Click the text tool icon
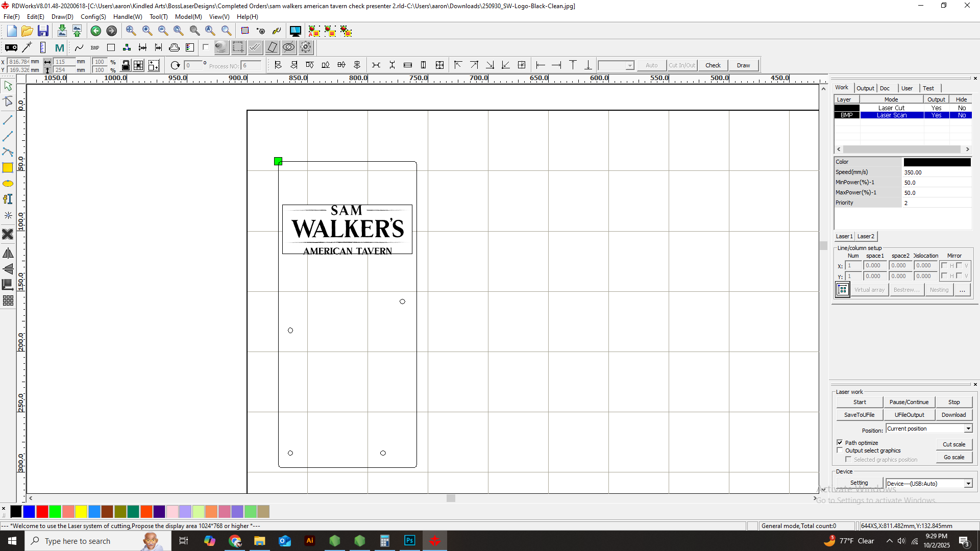This screenshot has height=551, width=980. (8, 199)
